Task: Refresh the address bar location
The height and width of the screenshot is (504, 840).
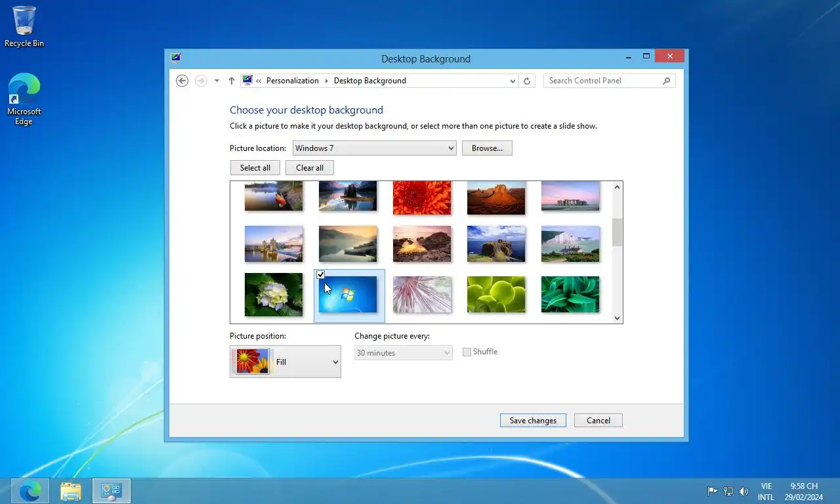Action: click(526, 81)
